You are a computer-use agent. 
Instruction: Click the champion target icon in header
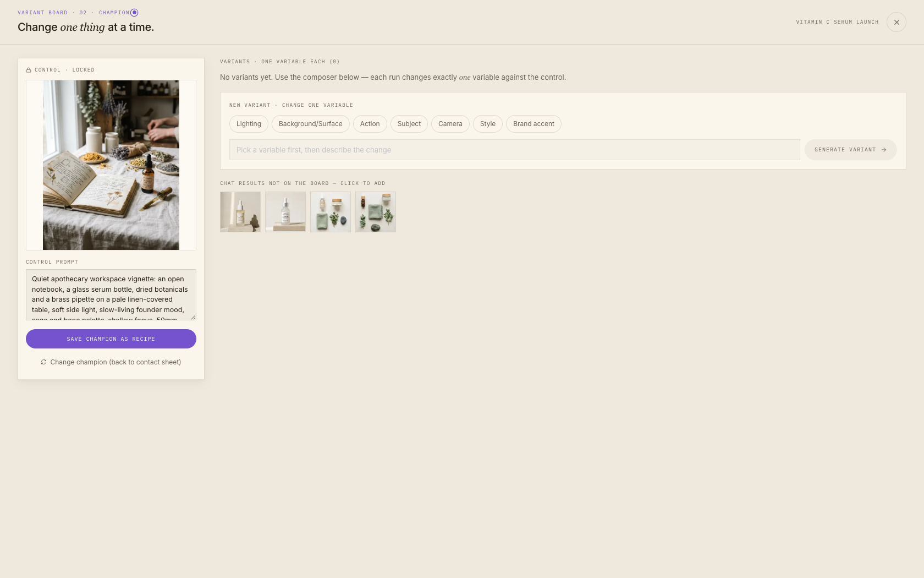click(134, 13)
